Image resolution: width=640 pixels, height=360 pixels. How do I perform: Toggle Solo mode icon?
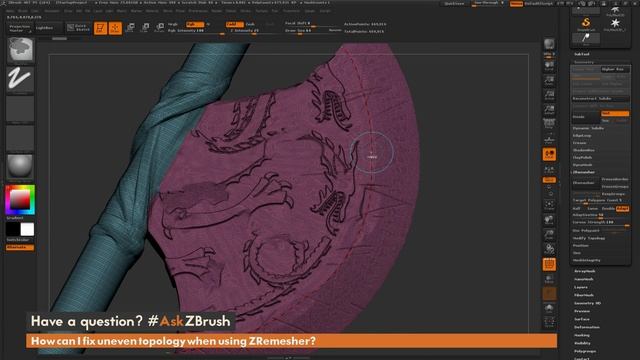click(x=549, y=308)
